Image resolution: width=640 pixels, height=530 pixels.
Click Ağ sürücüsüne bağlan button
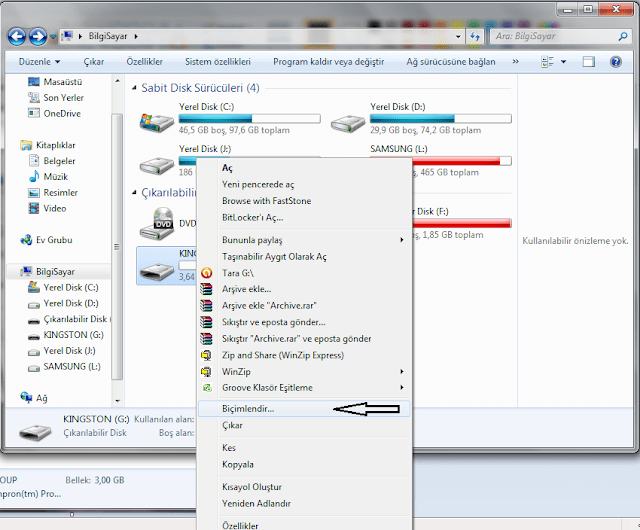tap(451, 62)
